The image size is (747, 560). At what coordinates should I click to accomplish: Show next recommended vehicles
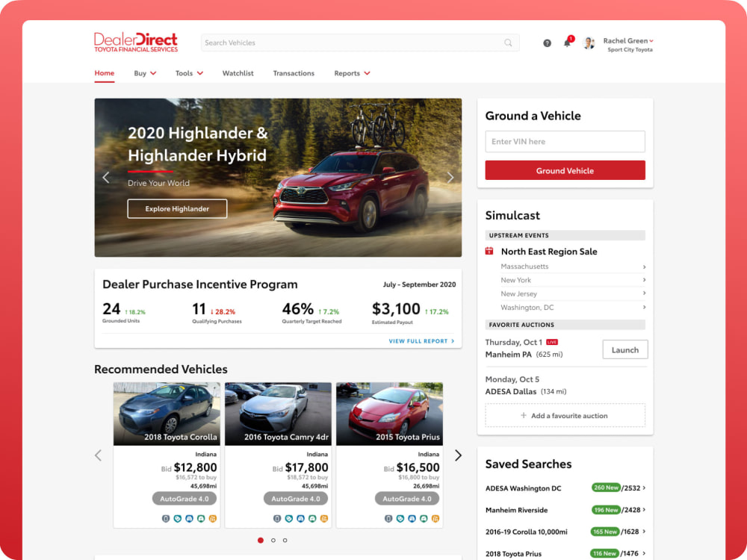coord(458,455)
